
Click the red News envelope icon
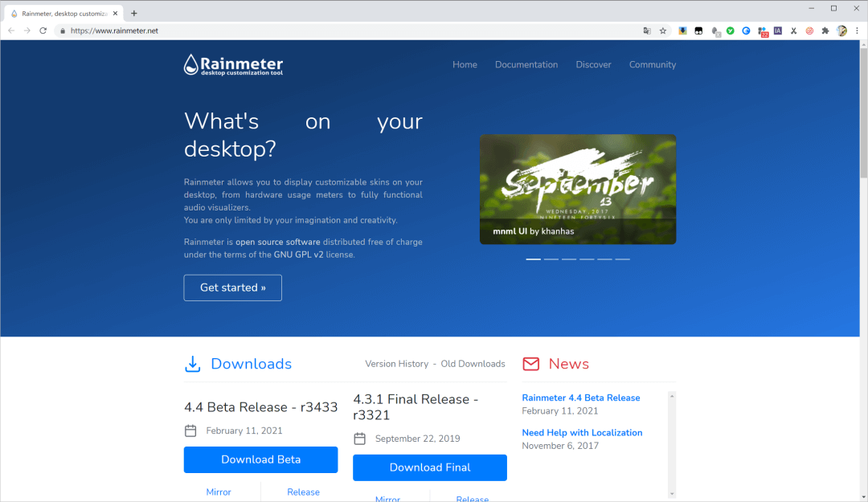tap(531, 364)
